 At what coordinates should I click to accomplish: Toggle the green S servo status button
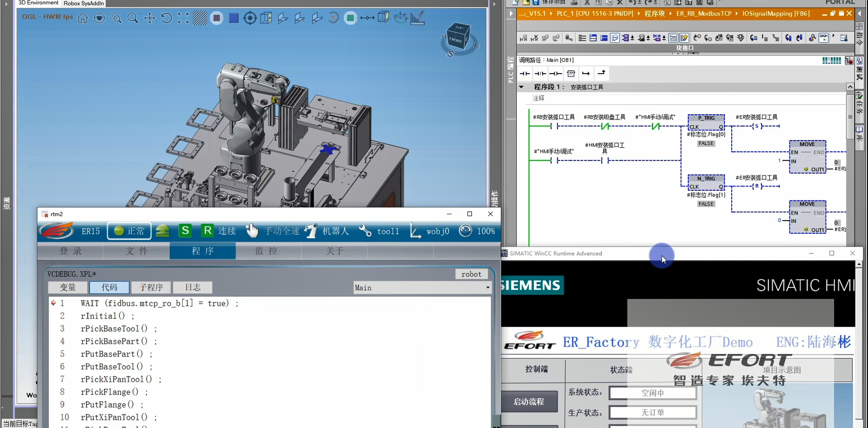[185, 231]
